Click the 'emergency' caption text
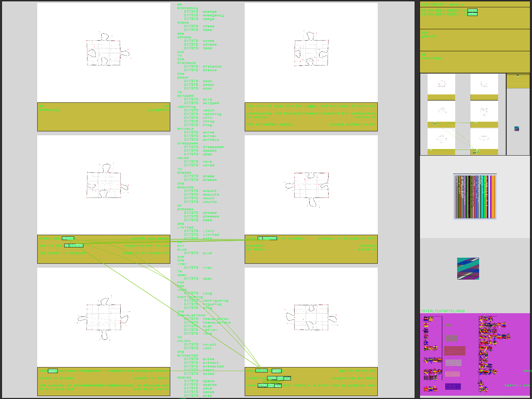This screenshot has height=399, width=532. tap(50, 110)
